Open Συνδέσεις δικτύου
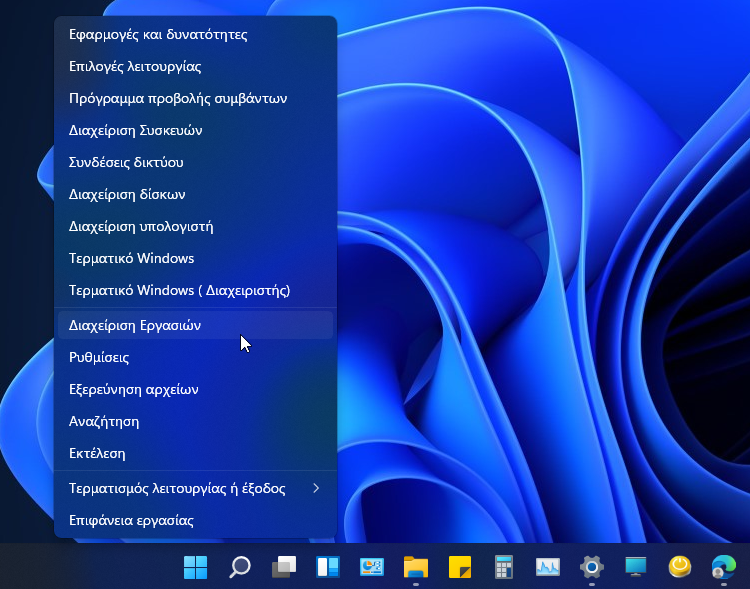 click(195, 163)
